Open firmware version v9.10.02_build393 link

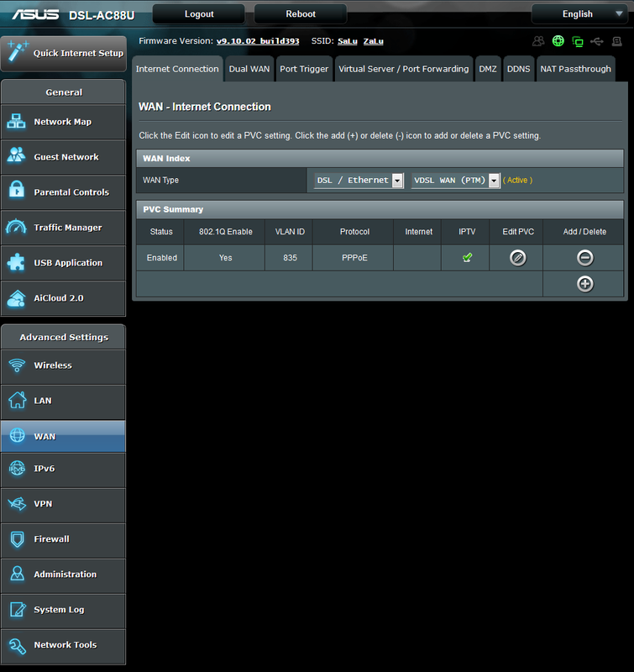click(x=258, y=41)
